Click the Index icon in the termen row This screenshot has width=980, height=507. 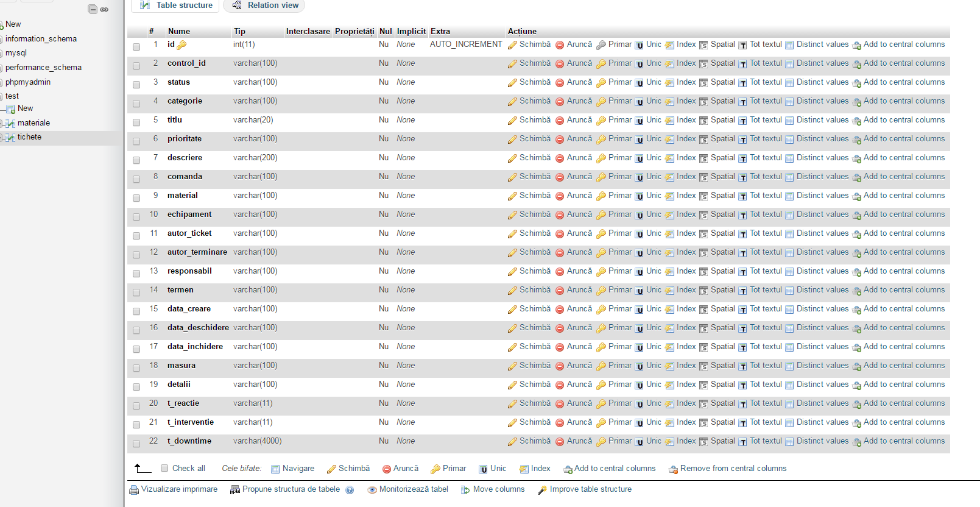coord(669,291)
